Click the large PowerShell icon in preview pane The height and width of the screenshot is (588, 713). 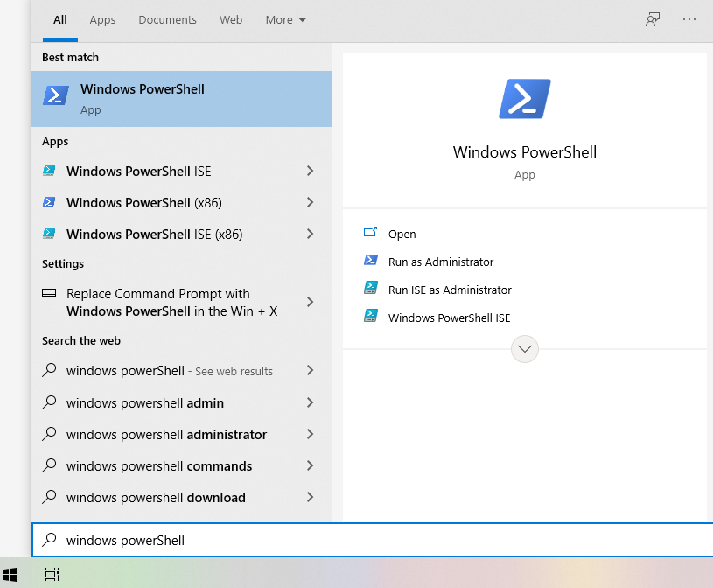pos(524,98)
